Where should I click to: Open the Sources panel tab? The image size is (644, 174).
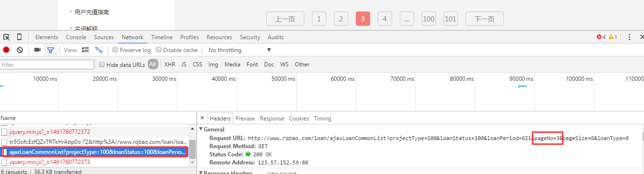(104, 37)
